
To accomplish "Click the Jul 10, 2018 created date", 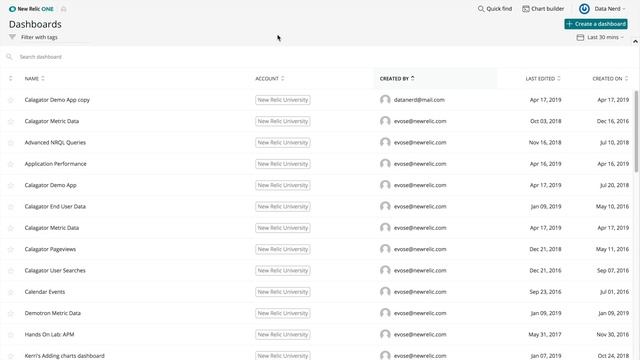I will (614, 142).
